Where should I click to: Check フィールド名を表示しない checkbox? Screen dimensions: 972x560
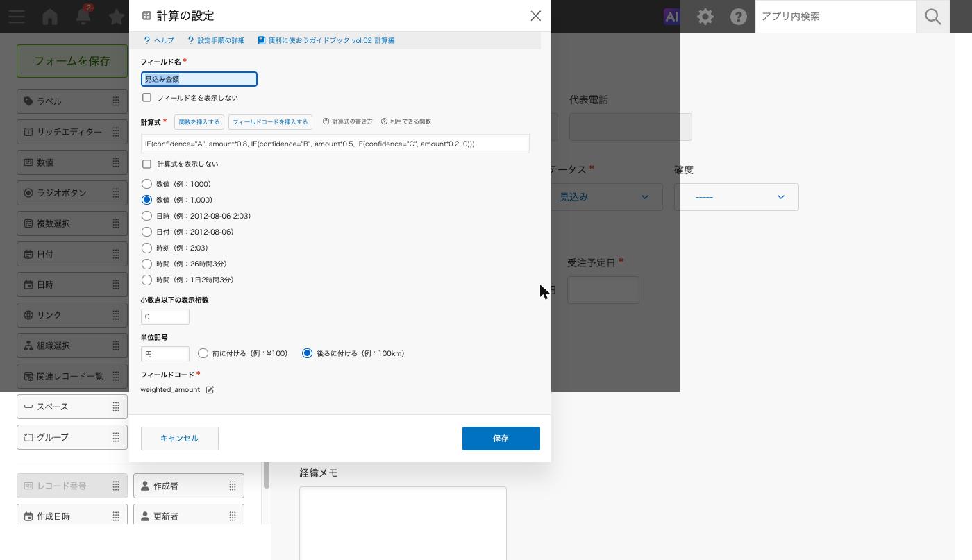pyautogui.click(x=146, y=98)
